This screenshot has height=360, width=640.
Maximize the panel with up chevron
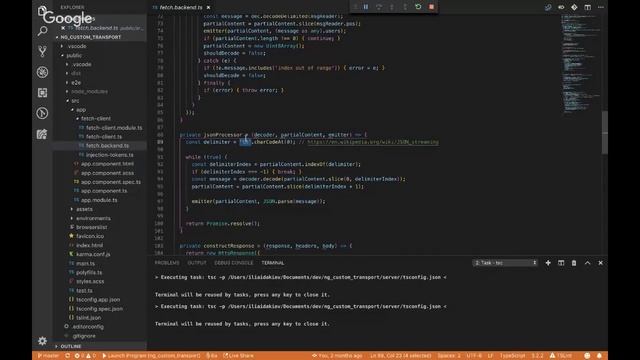(587, 263)
